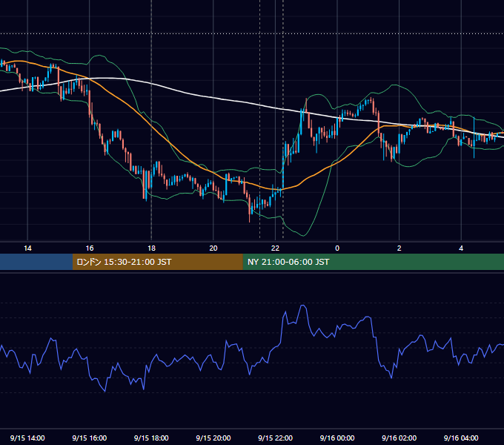Click the 9/16 02:00 date label
The width and height of the screenshot is (504, 445).
(399, 438)
